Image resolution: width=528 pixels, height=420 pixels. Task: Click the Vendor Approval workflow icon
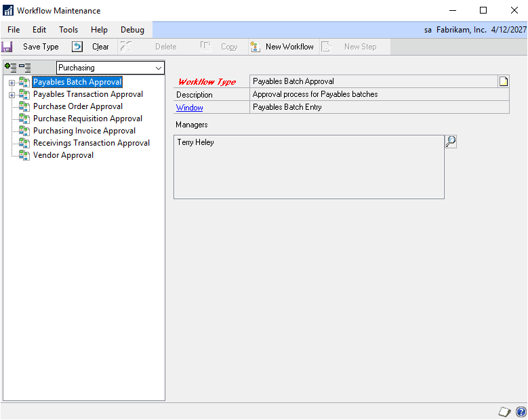(24, 155)
